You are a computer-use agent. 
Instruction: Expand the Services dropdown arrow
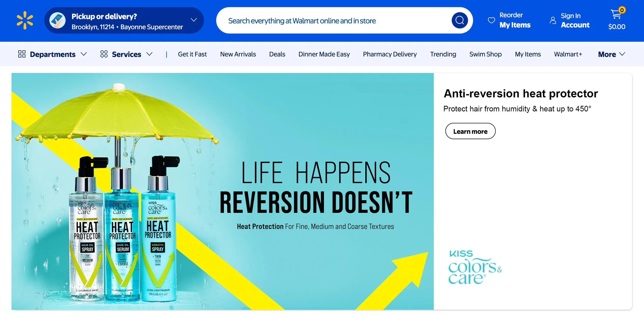tap(149, 54)
